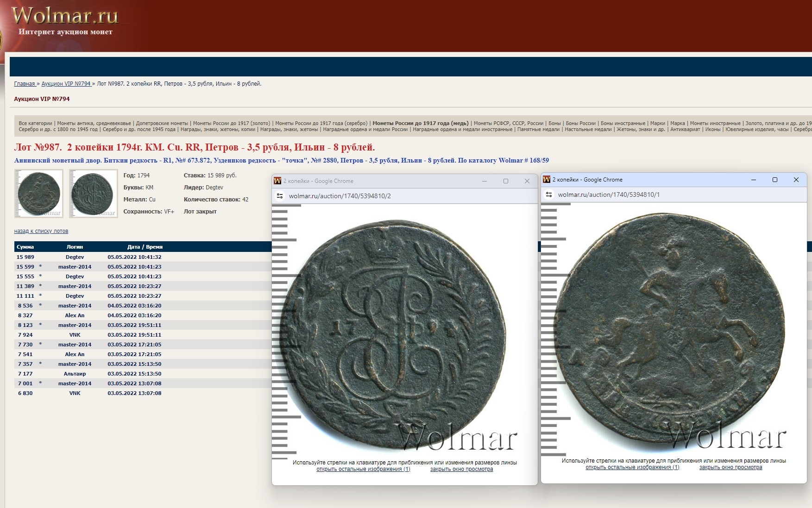Click Wolmar favicon in right popup title bar
Screen dimensions: 812x508
(547, 180)
